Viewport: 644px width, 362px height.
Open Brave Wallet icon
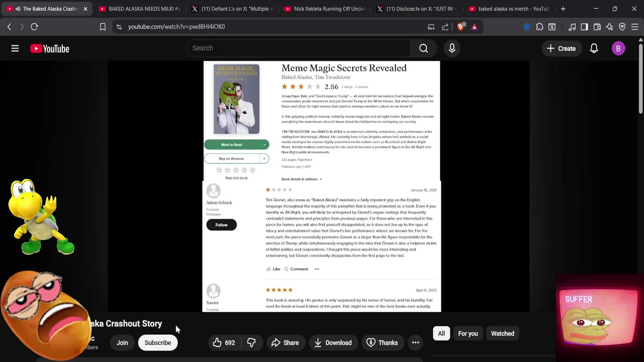(597, 27)
